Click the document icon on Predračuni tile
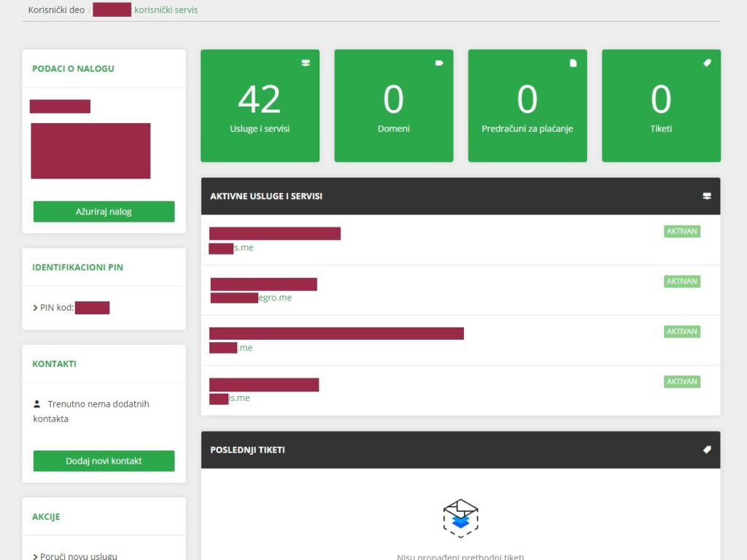 pos(573,63)
